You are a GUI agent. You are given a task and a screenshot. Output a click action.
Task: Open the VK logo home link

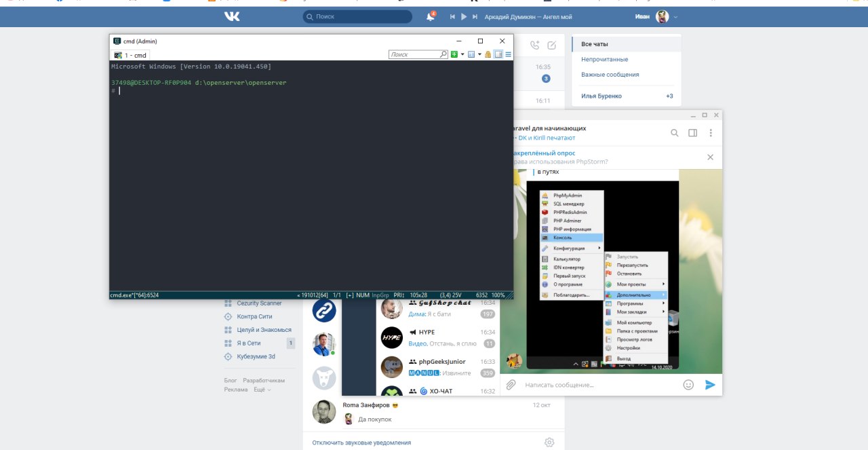232,16
